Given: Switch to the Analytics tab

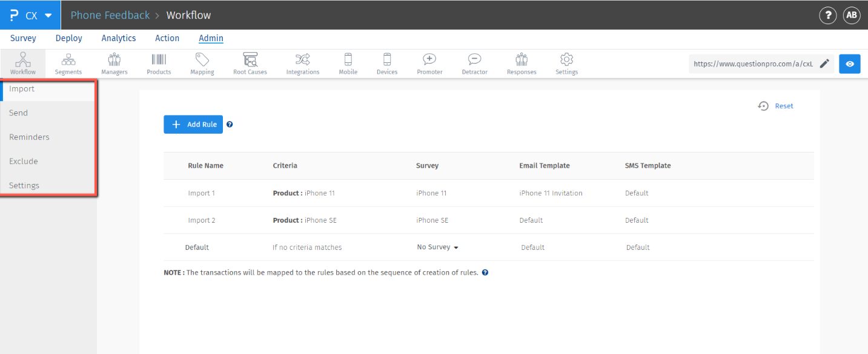Looking at the screenshot, I should pyautogui.click(x=119, y=38).
